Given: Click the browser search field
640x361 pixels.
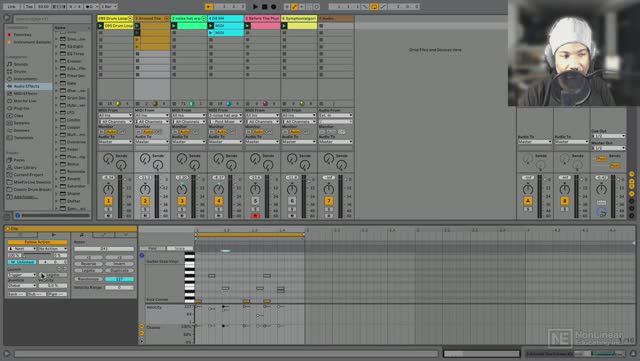Looking at the screenshot, I should click(52, 19).
